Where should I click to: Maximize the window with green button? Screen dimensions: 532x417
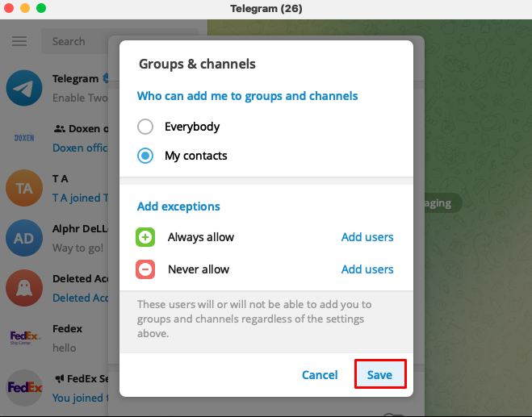(x=41, y=8)
